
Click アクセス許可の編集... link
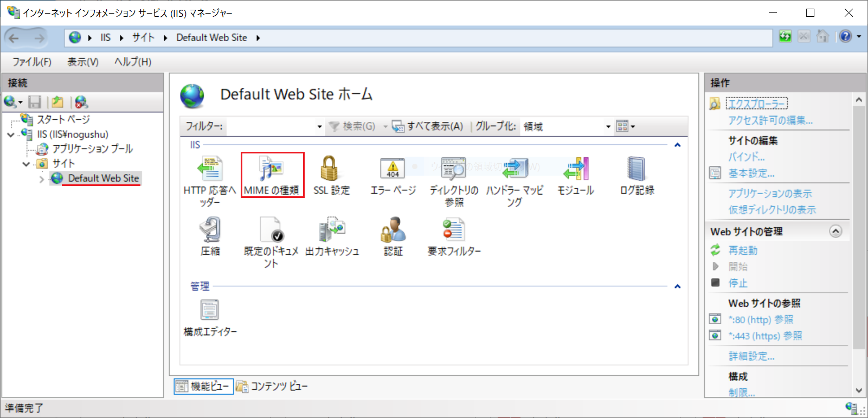click(x=770, y=120)
